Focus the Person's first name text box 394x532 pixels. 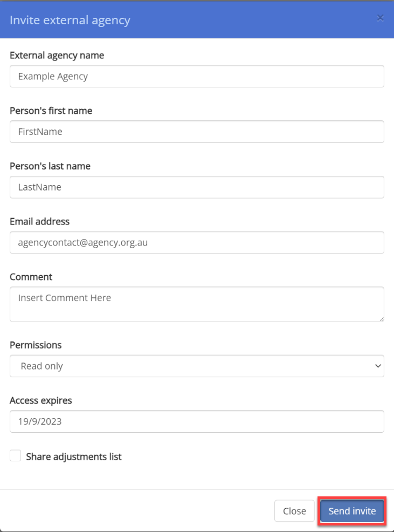(197, 132)
